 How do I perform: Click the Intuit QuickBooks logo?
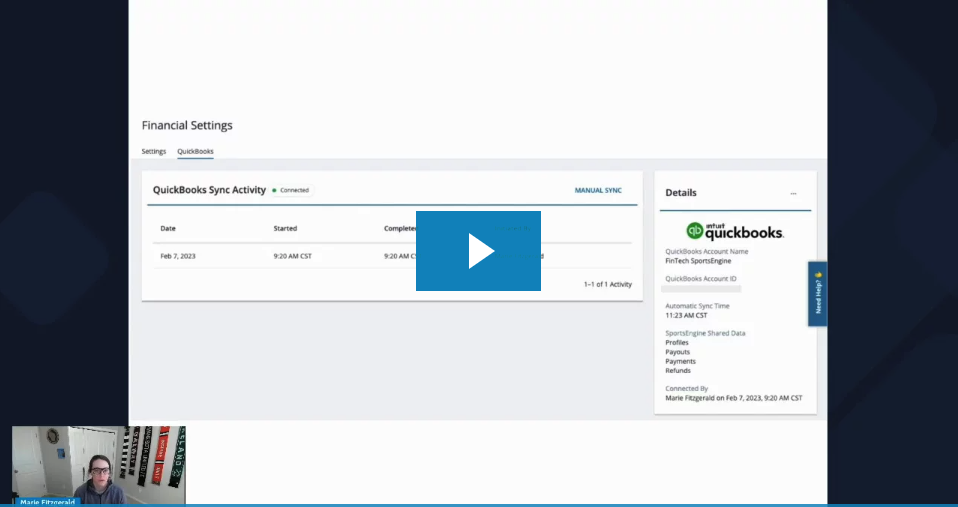click(735, 231)
